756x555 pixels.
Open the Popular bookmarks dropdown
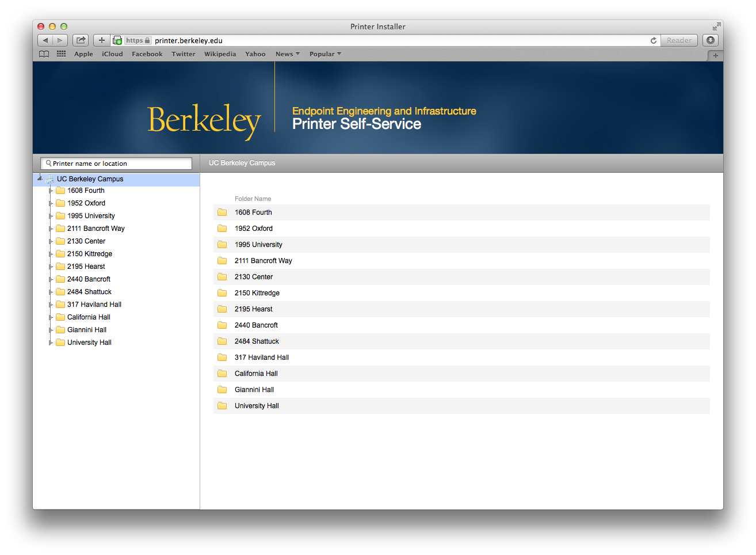click(325, 54)
